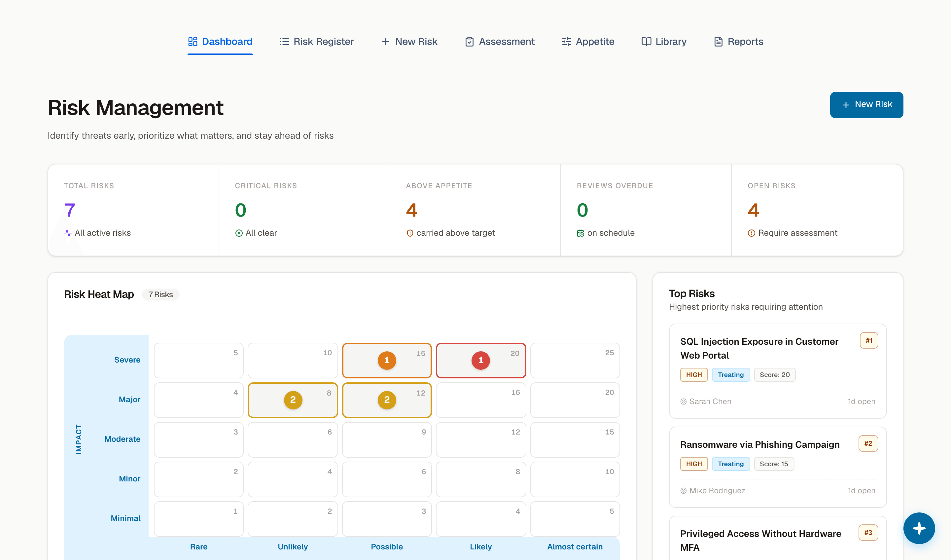The image size is (951, 560).
Task: Click the circle-x icon beside All clear
Action: [x=239, y=233]
